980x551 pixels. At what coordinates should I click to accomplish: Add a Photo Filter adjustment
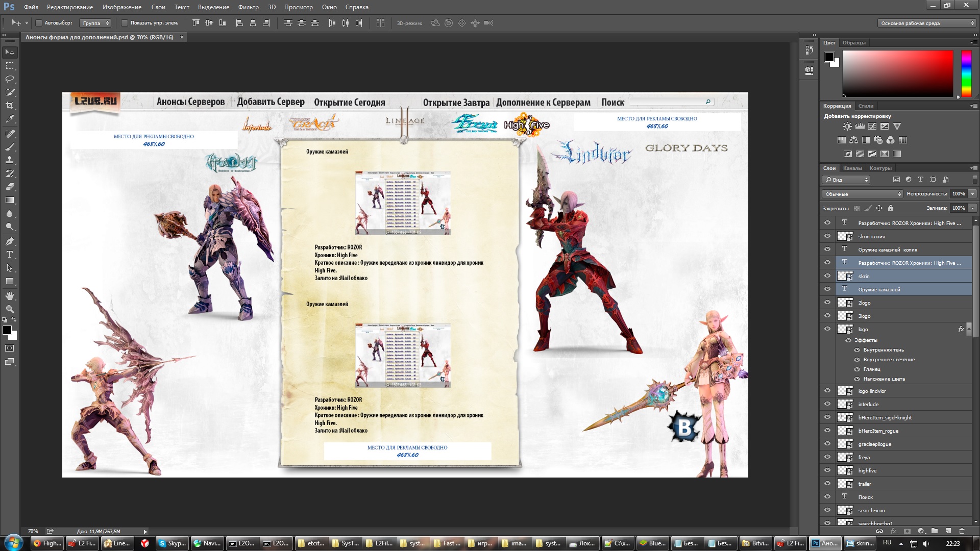[x=878, y=140]
